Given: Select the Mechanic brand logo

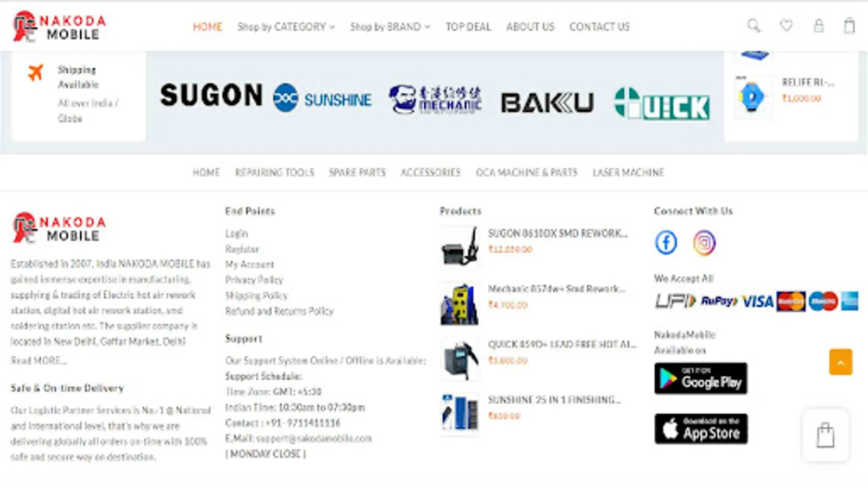Looking at the screenshot, I should 435,99.
